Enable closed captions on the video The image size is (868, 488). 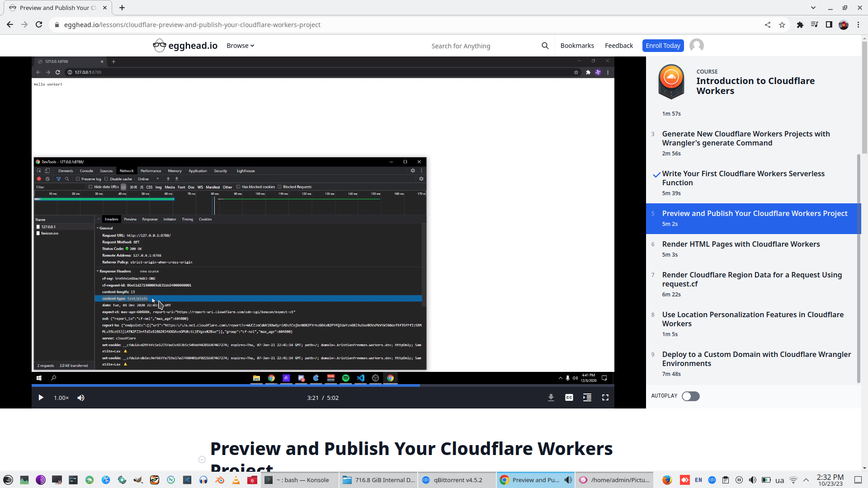pyautogui.click(x=569, y=398)
